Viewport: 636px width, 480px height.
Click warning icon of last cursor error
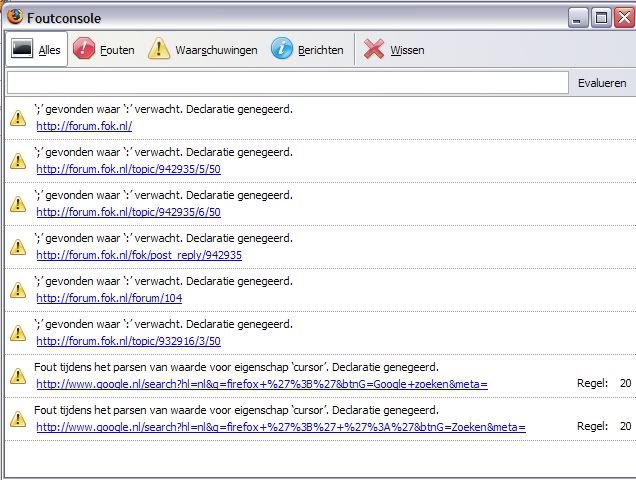point(18,419)
